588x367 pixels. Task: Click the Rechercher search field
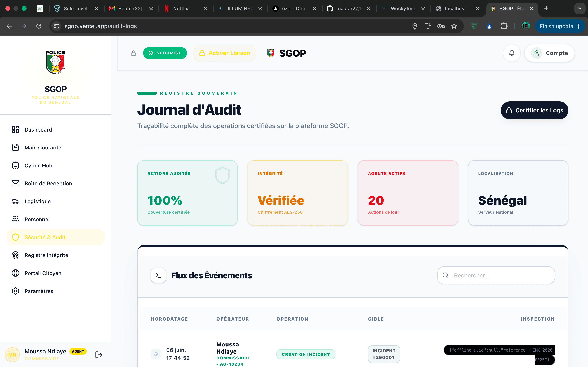496,275
